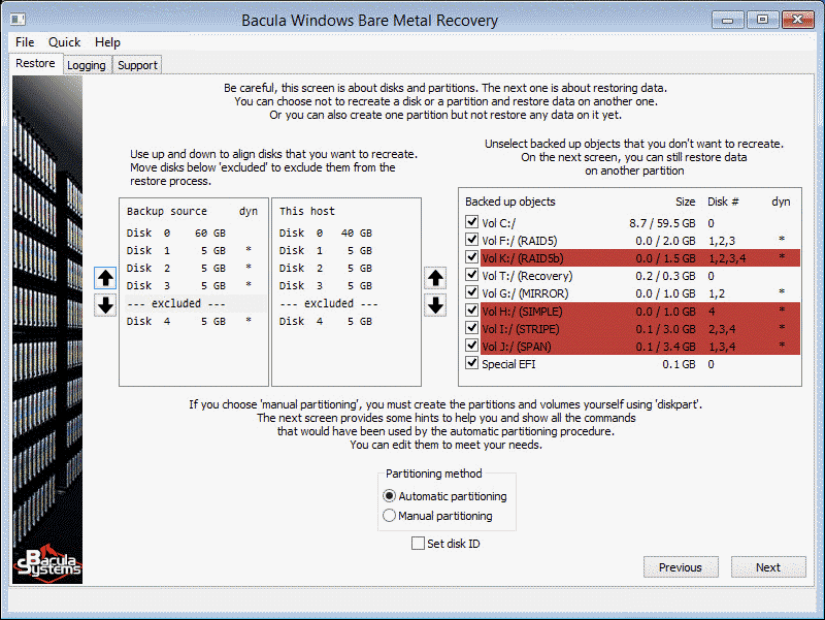This screenshot has height=620, width=825.
Task: Uncheck Vol K:/ (RAID5b) checkbox
Action: tap(471, 257)
